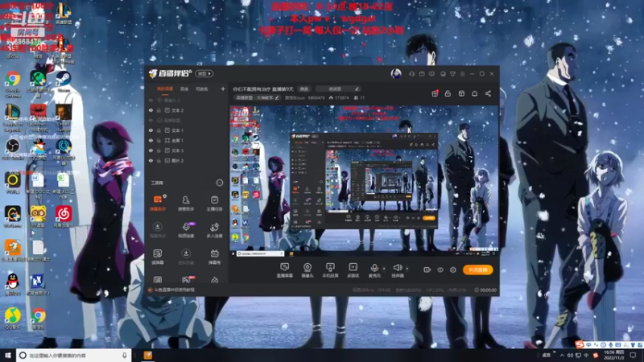Image resolution: width=644 pixels, height=362 pixels.
Task: Select the 图片 2 source row
Action: [187, 161]
